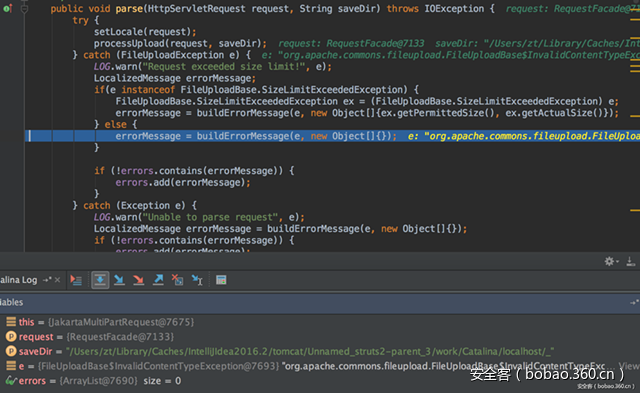Click the LOG.warn 'Unable to parse request' line
The image size is (640, 393).
[199, 217]
